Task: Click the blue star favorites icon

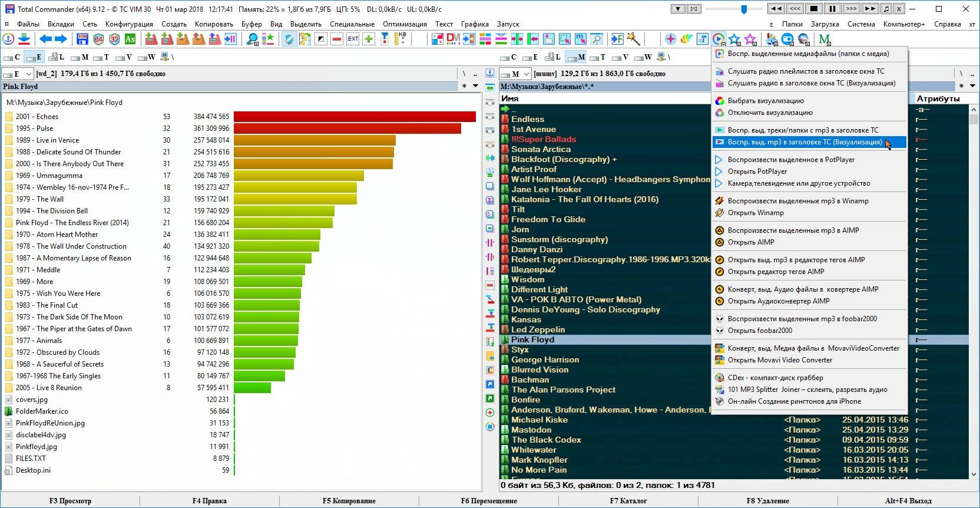Action: (734, 39)
